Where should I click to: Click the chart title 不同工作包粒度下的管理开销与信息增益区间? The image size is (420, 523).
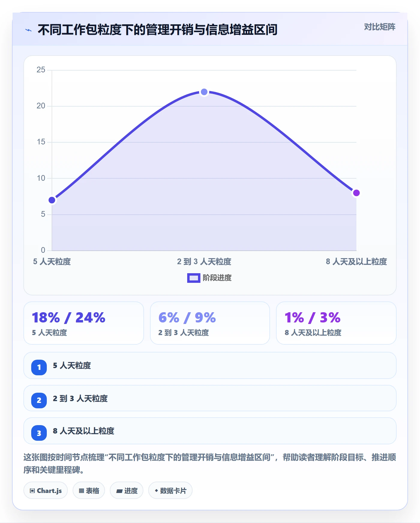157,30
